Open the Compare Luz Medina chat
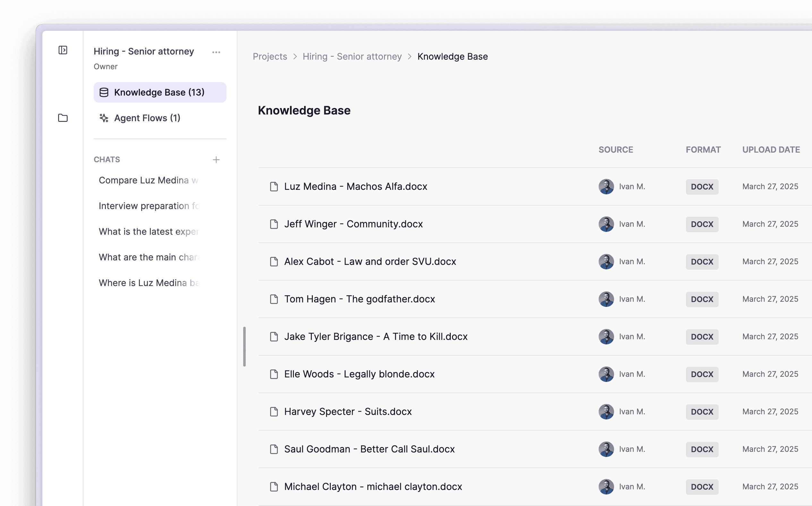812x506 pixels. pyautogui.click(x=148, y=181)
